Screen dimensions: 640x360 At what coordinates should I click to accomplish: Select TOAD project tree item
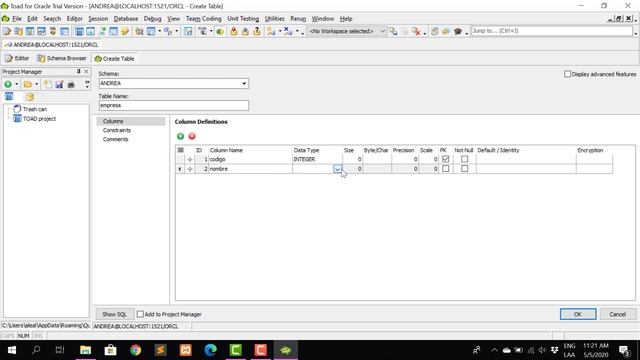click(39, 119)
